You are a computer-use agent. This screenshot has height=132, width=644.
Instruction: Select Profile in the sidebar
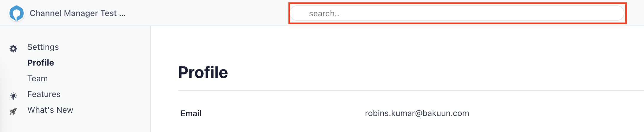tap(41, 63)
